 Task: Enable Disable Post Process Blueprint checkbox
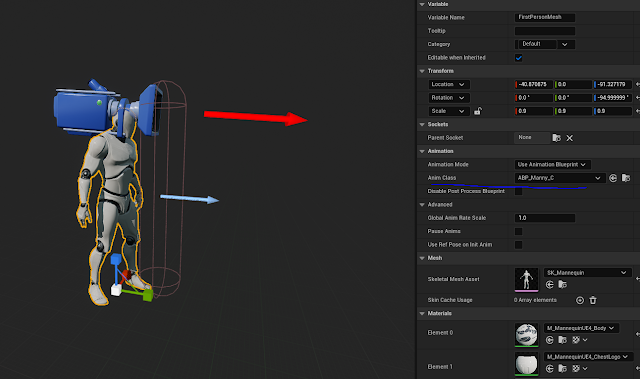(518, 191)
